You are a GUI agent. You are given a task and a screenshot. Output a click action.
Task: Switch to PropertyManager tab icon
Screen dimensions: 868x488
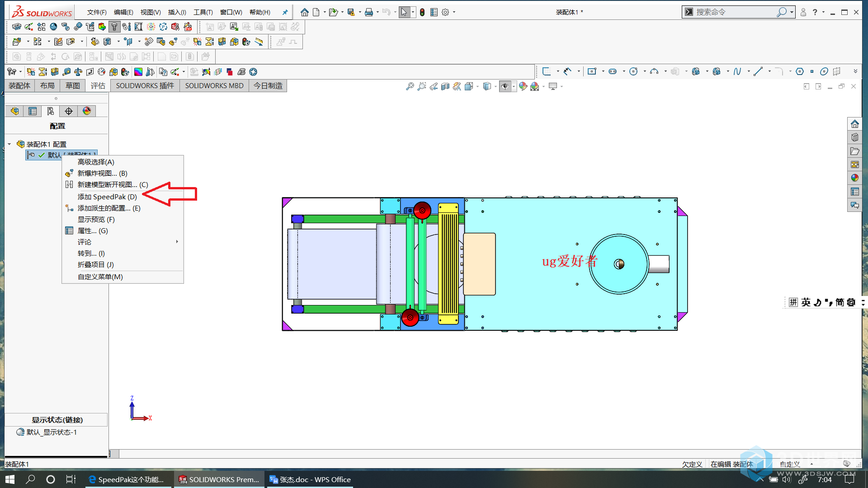(x=33, y=111)
